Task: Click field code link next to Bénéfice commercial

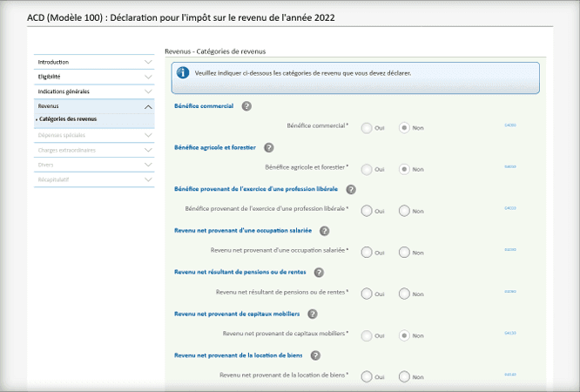Action: tap(510, 125)
